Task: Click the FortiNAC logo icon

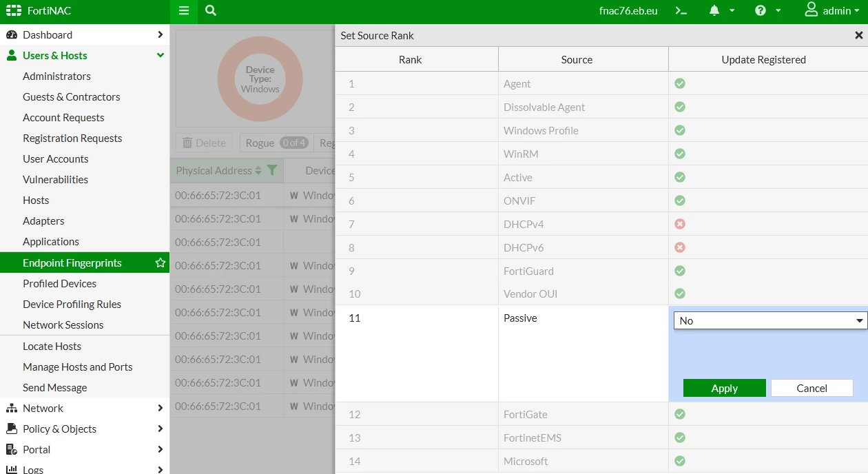Action: click(14, 11)
